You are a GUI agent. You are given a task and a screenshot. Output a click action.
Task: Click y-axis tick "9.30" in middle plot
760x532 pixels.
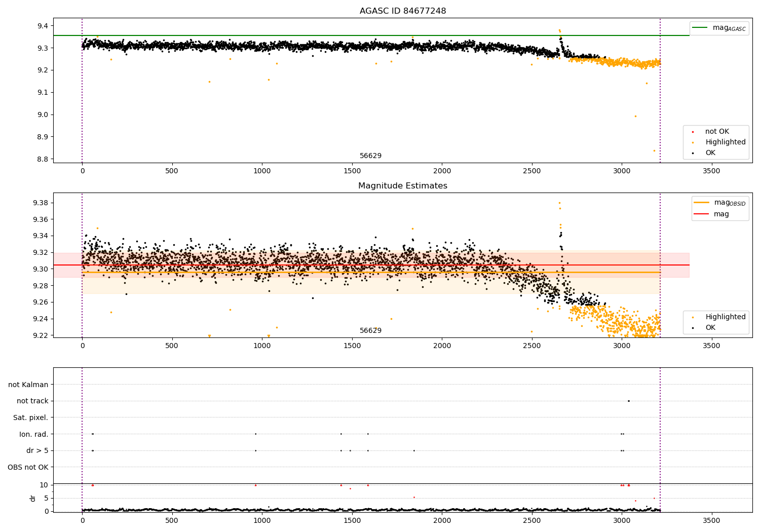tap(41, 269)
